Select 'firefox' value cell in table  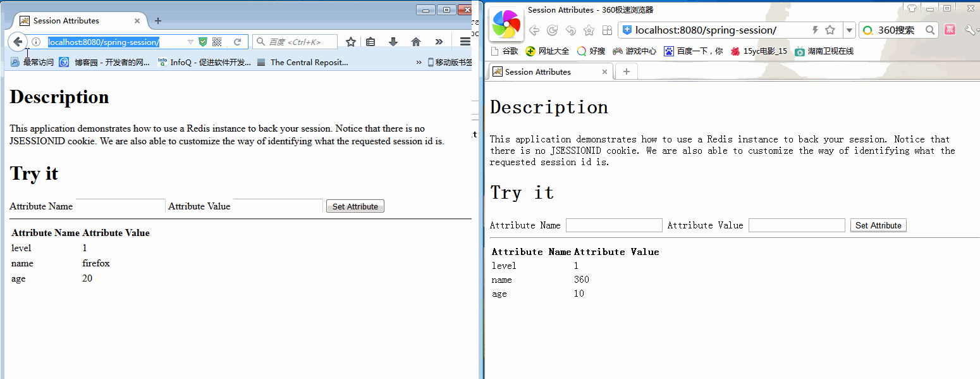(96, 263)
